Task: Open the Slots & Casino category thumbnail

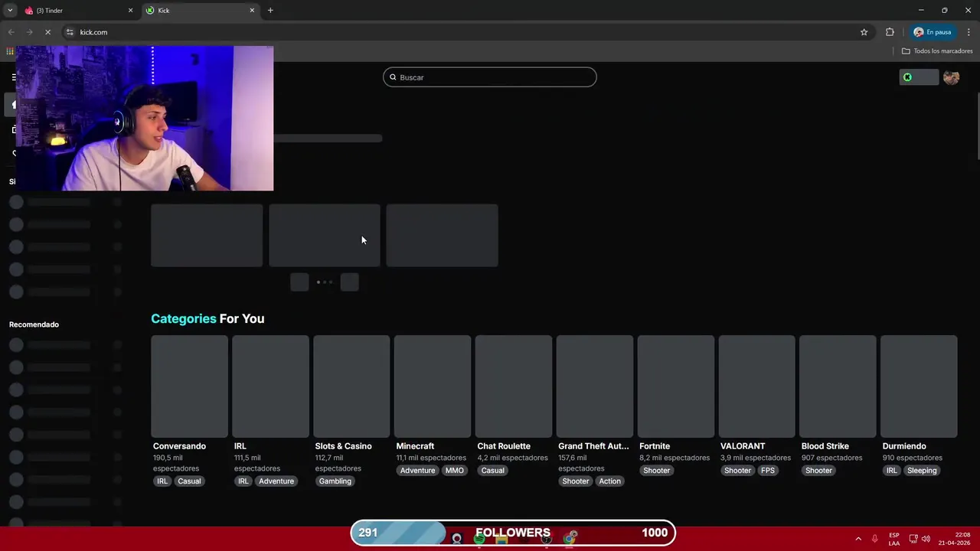Action: [x=351, y=386]
